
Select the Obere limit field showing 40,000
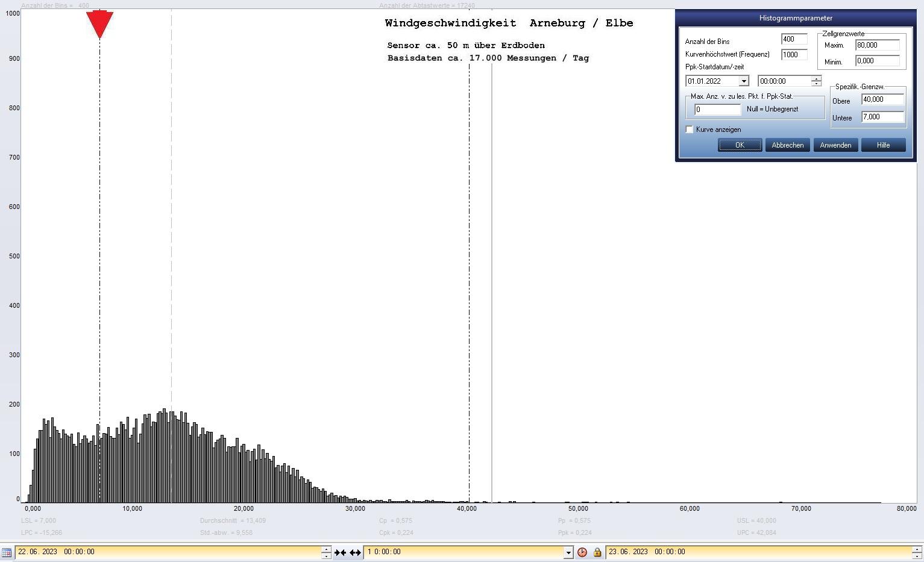pyautogui.click(x=882, y=100)
